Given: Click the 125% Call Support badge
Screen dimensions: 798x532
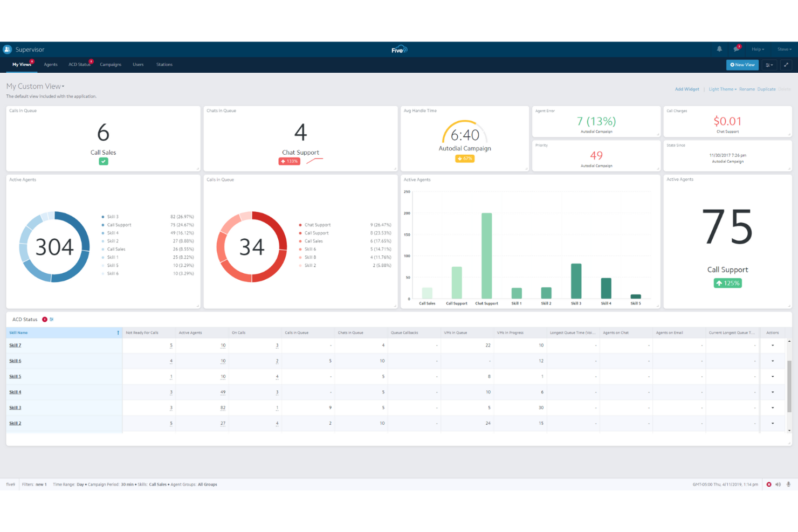Looking at the screenshot, I should click(x=727, y=282).
